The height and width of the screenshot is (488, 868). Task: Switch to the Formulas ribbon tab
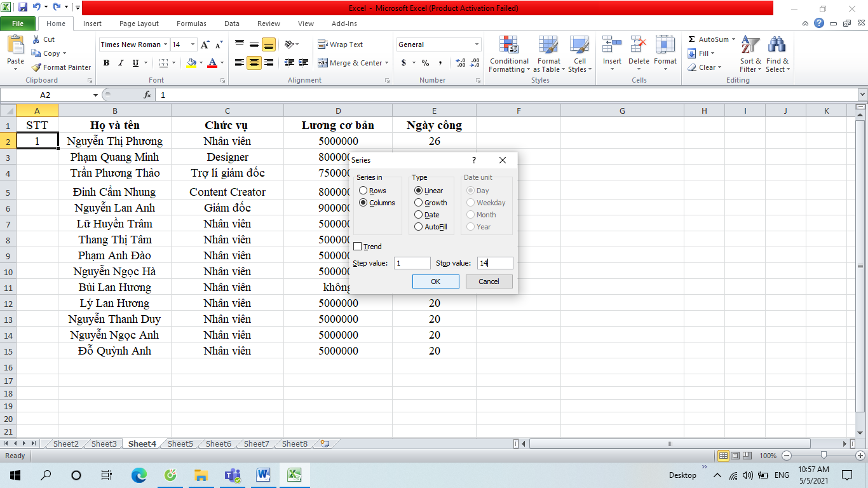point(191,24)
